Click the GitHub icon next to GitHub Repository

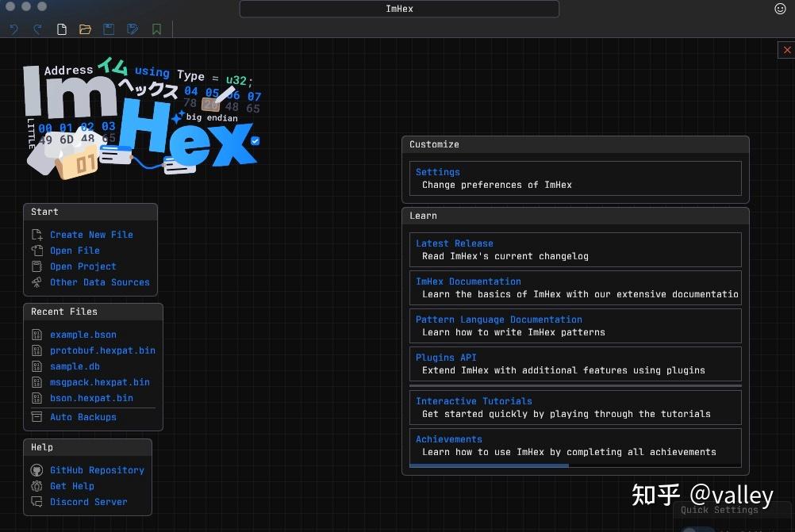[x=37, y=470]
